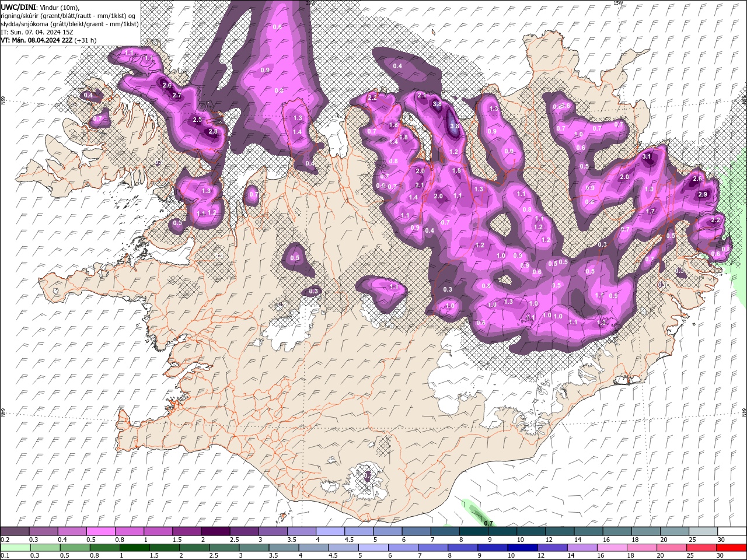The height and width of the screenshot is (560, 747).
Task: Click the top legend swatch between 0.5 and 0.8
Action: click(101, 531)
